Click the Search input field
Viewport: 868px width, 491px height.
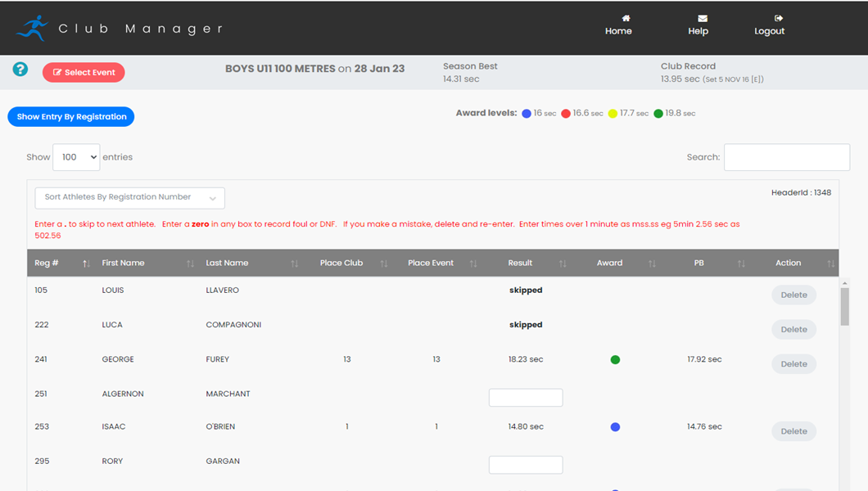(x=786, y=157)
